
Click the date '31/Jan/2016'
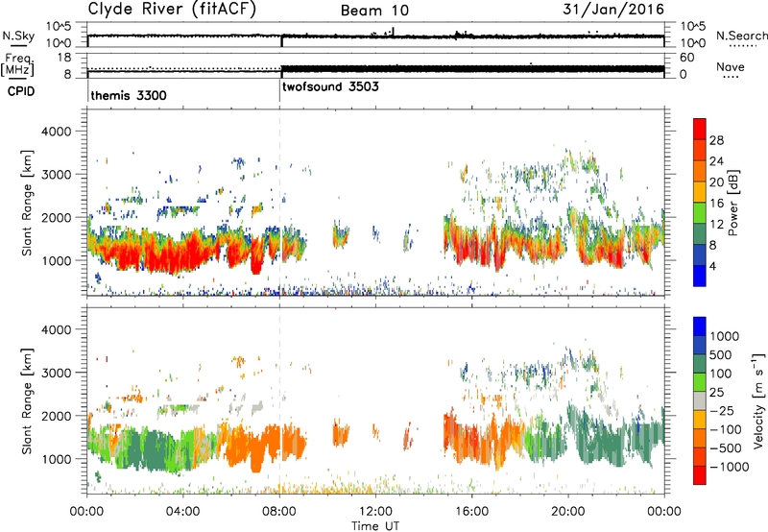(613, 9)
